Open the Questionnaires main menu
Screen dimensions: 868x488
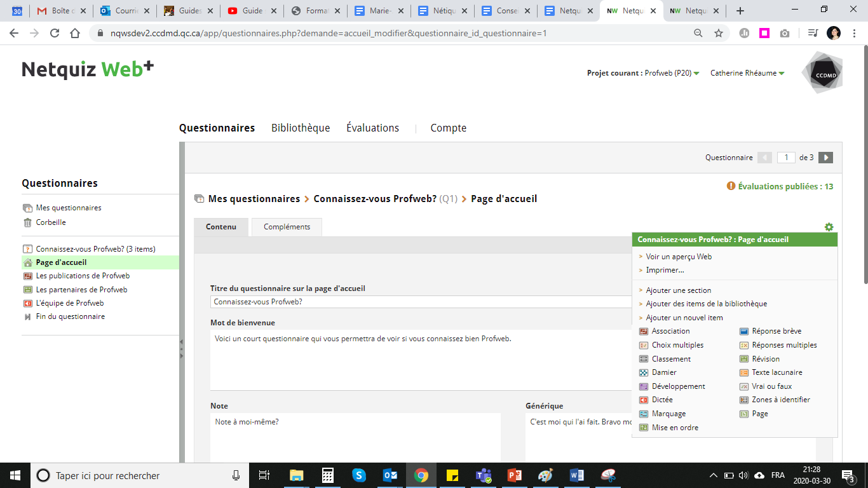point(217,128)
